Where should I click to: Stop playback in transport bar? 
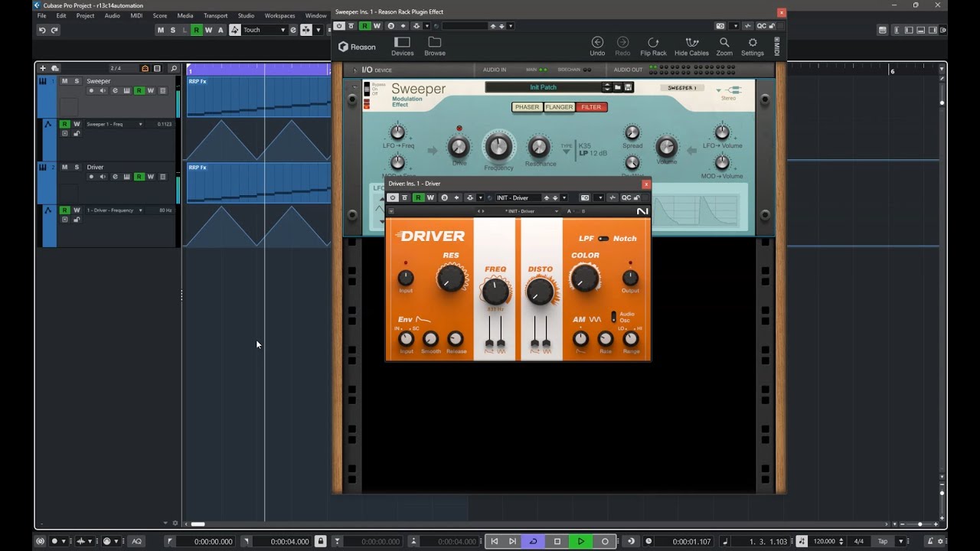coord(557,541)
